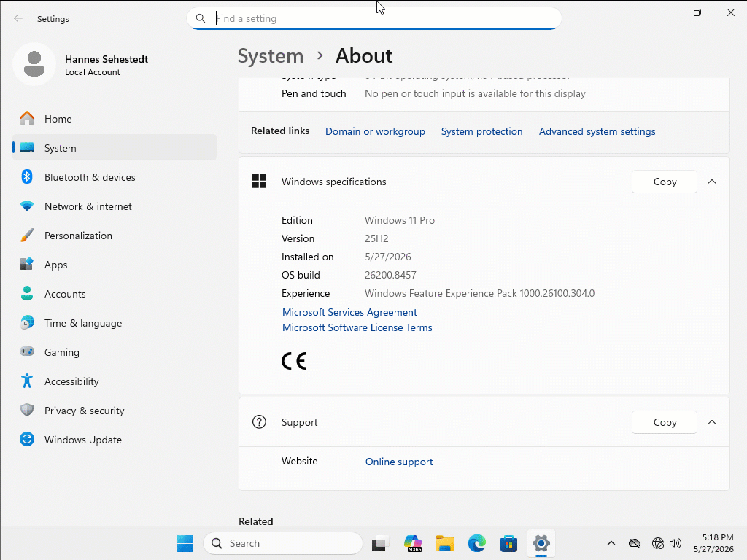Click the Settings gear in the taskbar
Screen dimensions: 747x560
click(541, 543)
